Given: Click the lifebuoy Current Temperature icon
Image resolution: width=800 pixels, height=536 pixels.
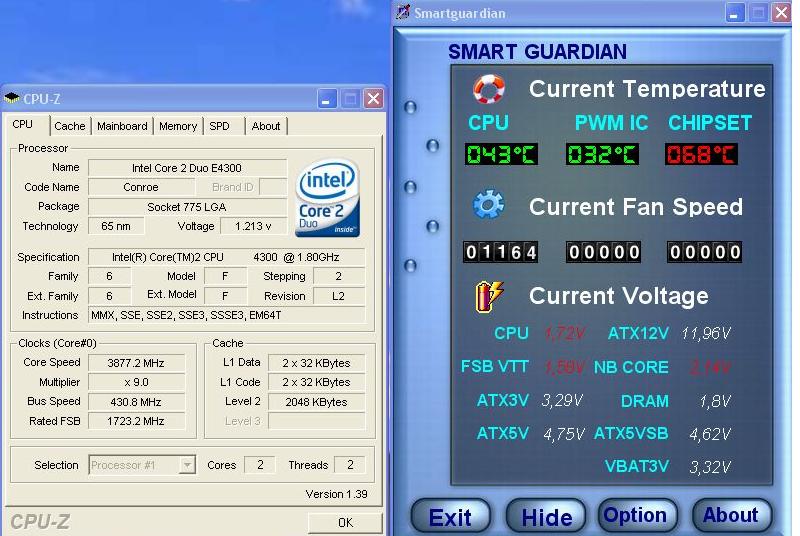Looking at the screenshot, I should pyautogui.click(x=489, y=89).
